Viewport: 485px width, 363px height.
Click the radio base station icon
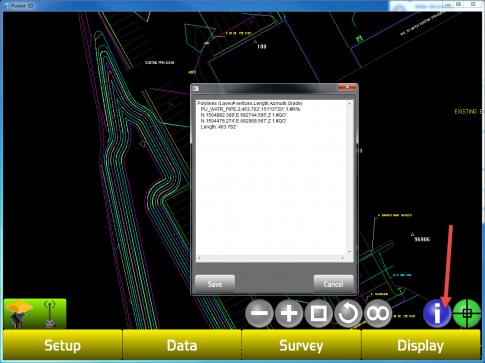[x=50, y=314]
